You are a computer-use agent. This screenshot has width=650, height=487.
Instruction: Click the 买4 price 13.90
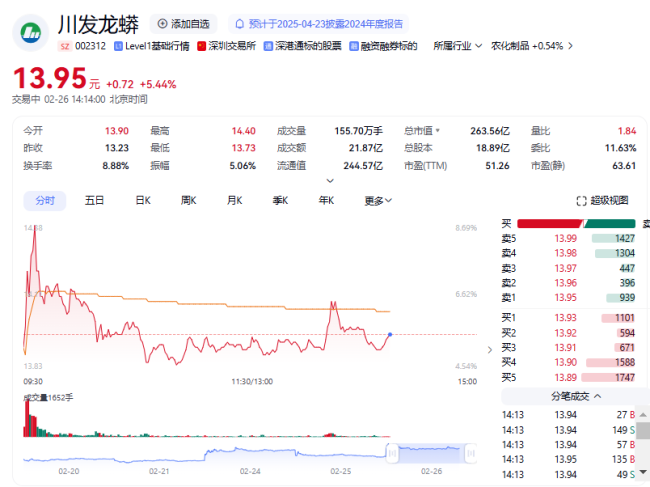pyautogui.click(x=565, y=363)
